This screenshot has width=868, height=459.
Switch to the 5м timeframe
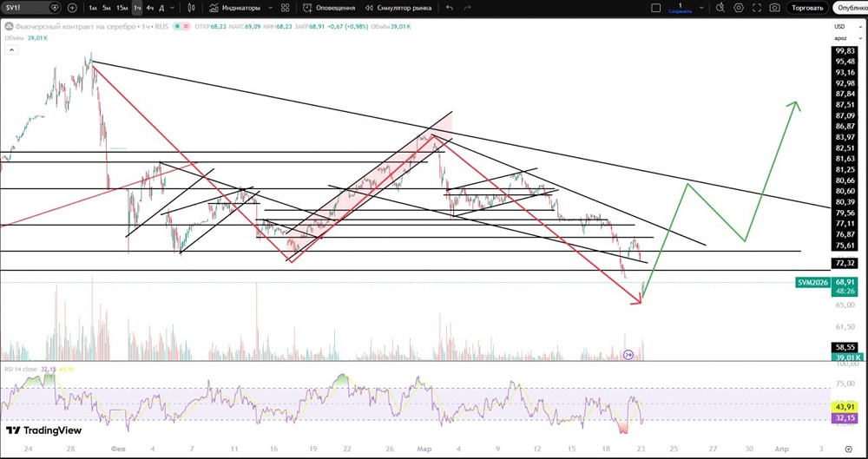[106, 8]
